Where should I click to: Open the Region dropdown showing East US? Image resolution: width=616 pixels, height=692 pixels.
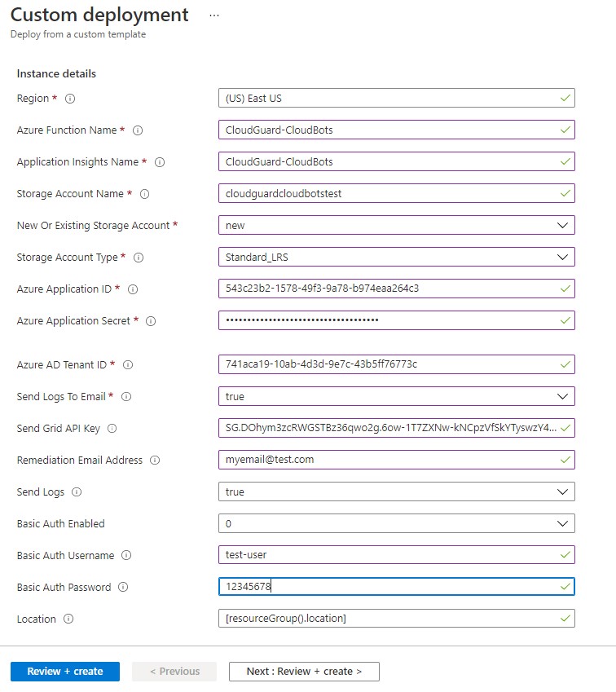pos(396,98)
